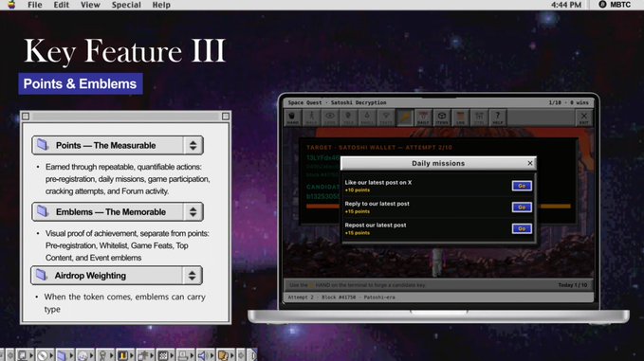This screenshot has height=361, width=644.
Task: Click the key figure icon in control strip
Action: pos(102,355)
